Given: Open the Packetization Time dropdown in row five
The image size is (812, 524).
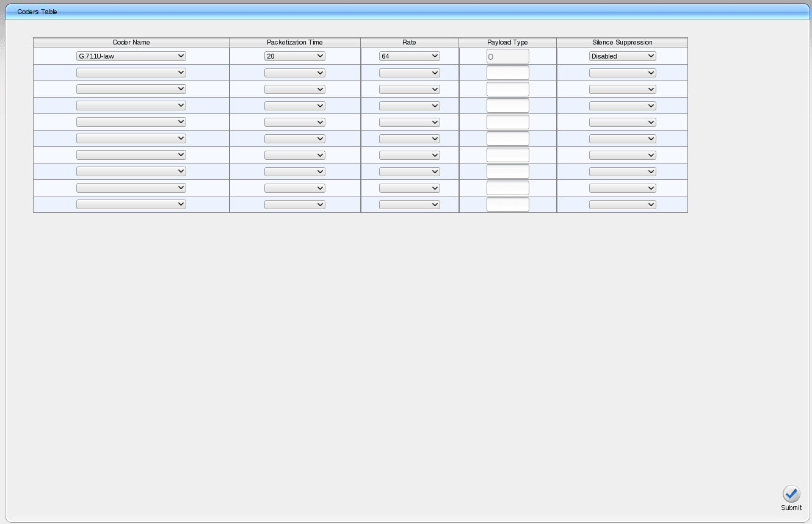Looking at the screenshot, I should pyautogui.click(x=295, y=122).
